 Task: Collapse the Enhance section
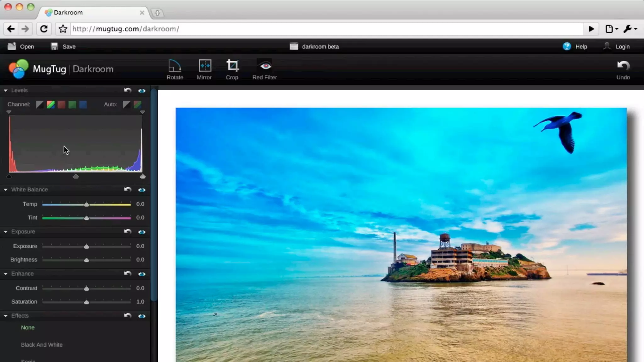[x=6, y=274]
